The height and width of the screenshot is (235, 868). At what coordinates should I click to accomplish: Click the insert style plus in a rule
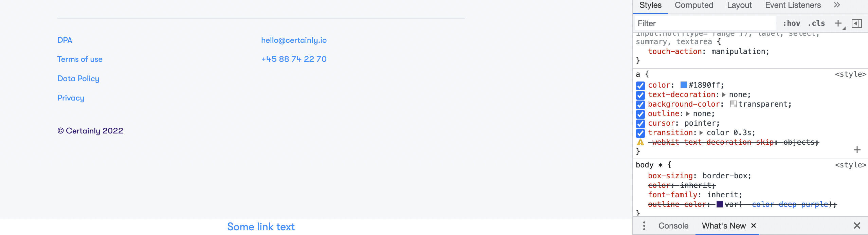pyautogui.click(x=857, y=150)
